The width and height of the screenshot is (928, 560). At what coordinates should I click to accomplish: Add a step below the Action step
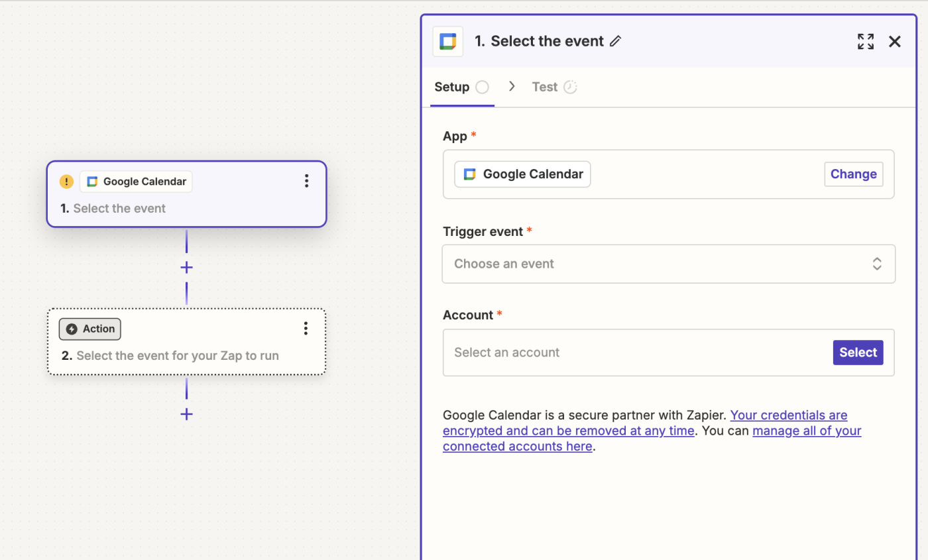[187, 414]
